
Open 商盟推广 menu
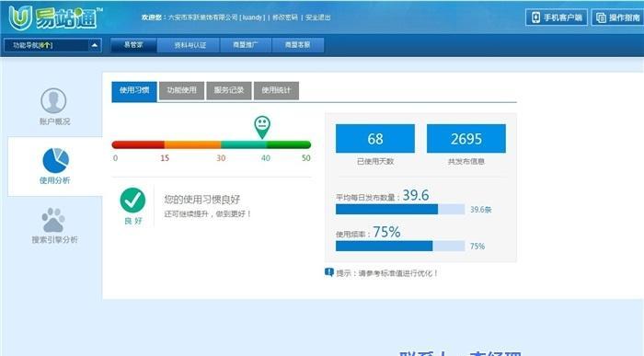tap(246, 45)
